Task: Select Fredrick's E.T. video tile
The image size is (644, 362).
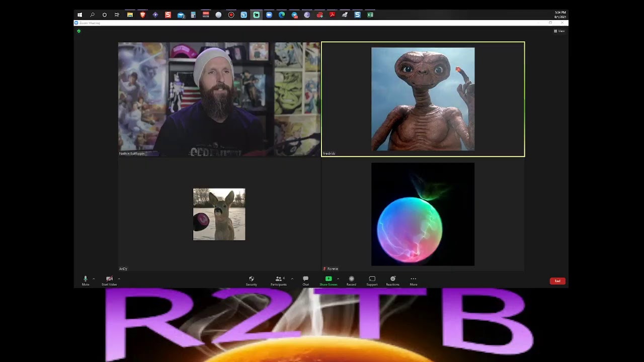Action: pyautogui.click(x=423, y=99)
